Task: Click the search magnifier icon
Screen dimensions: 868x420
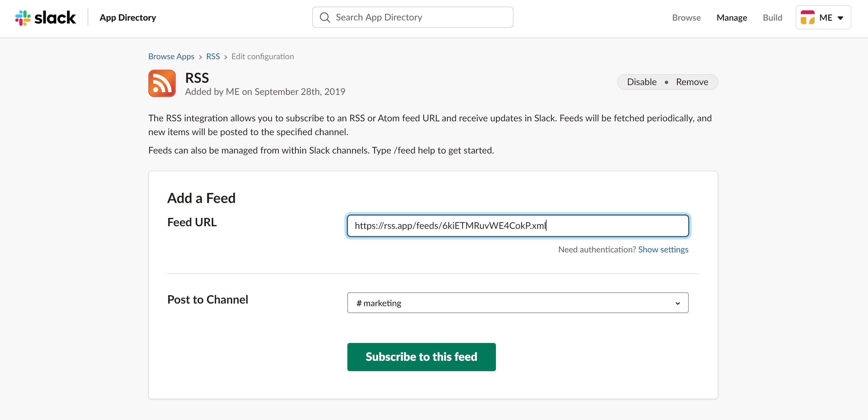Action: [x=325, y=18]
